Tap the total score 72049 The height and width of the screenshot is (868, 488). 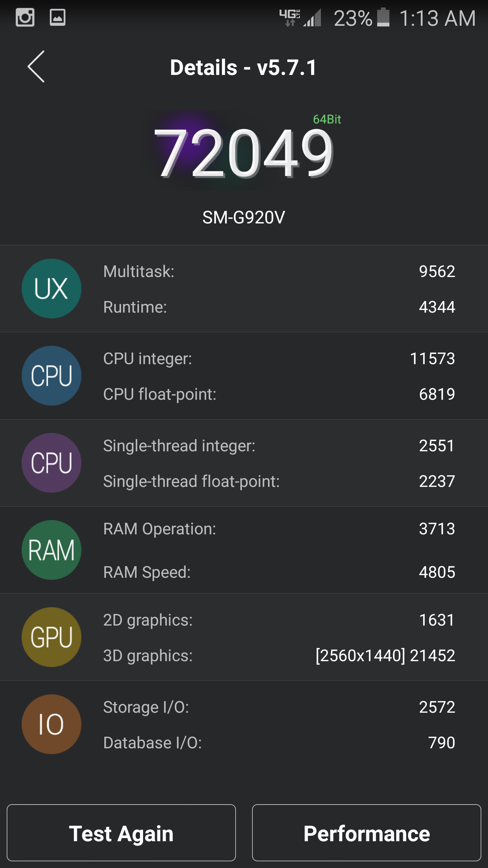244,153
